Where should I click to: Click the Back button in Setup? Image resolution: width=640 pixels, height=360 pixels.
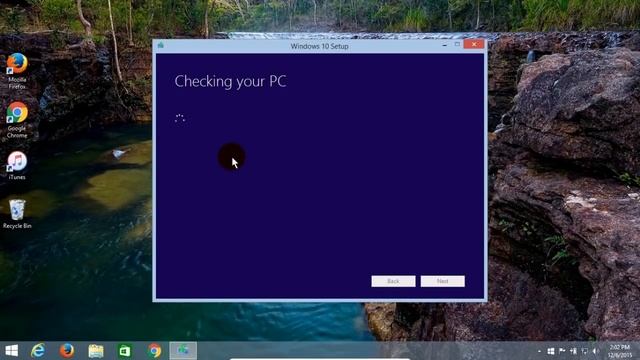coord(393,281)
